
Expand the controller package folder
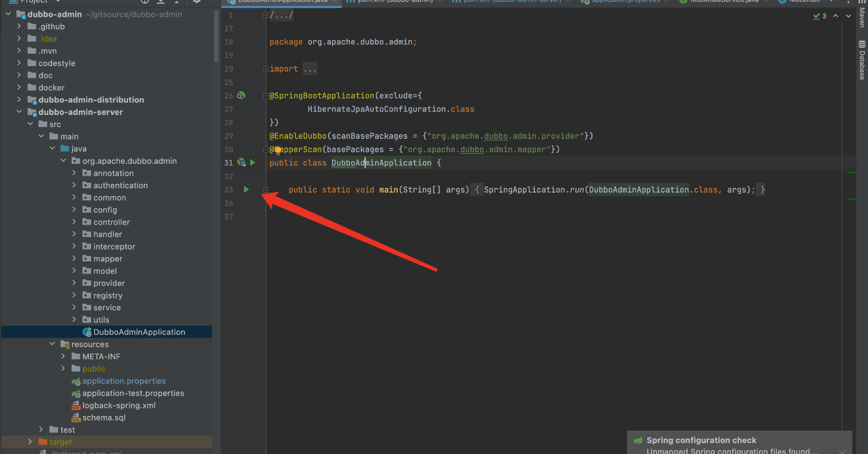74,222
